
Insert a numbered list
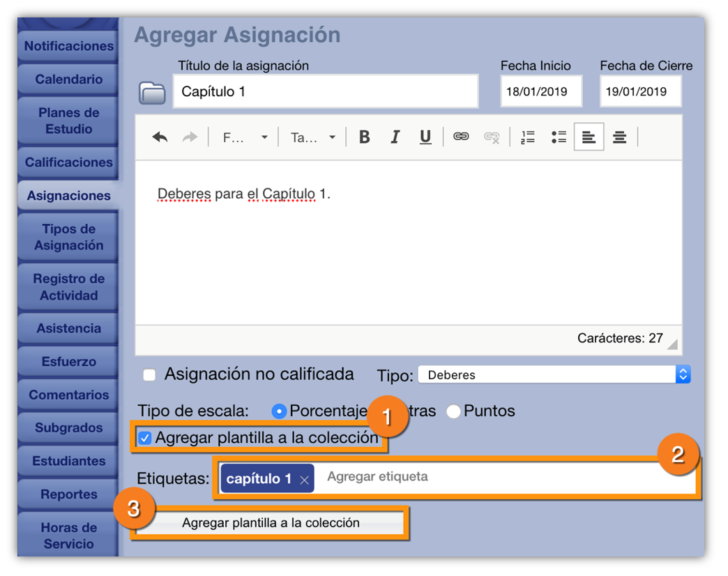(528, 137)
